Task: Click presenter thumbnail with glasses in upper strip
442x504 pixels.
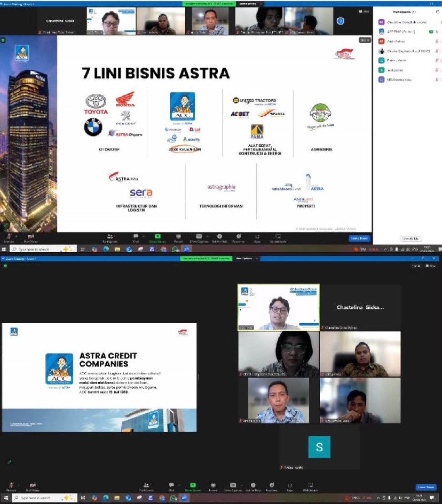Action: click(x=111, y=21)
